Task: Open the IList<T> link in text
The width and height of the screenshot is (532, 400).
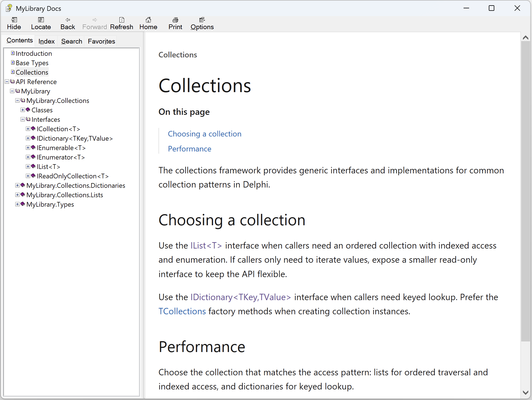Action: click(x=206, y=245)
